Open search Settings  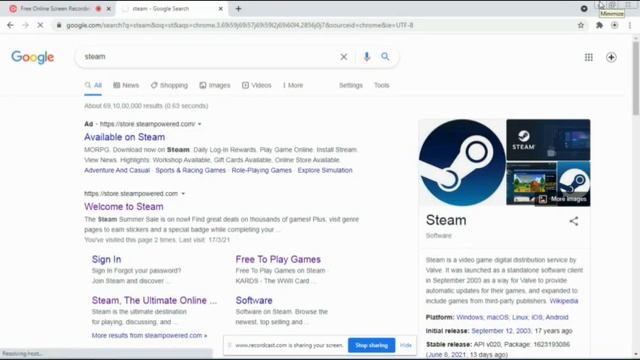tap(351, 85)
